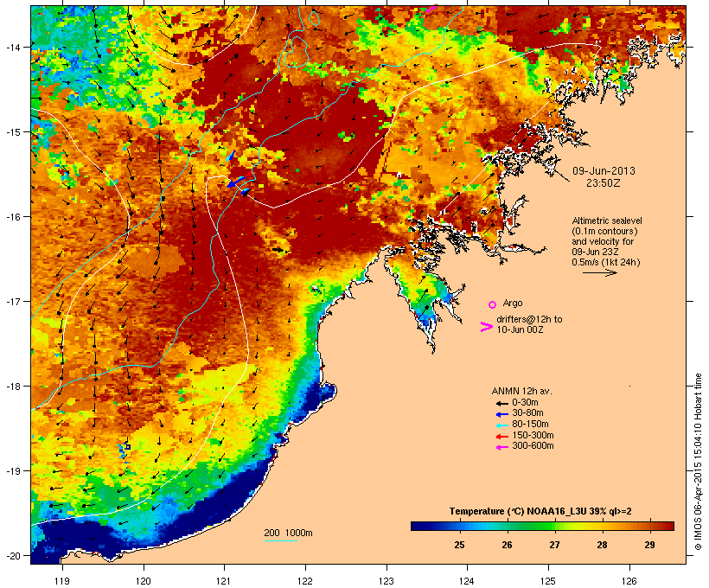Click longitude label 126
The height and width of the screenshot is (588, 709).
629,581
